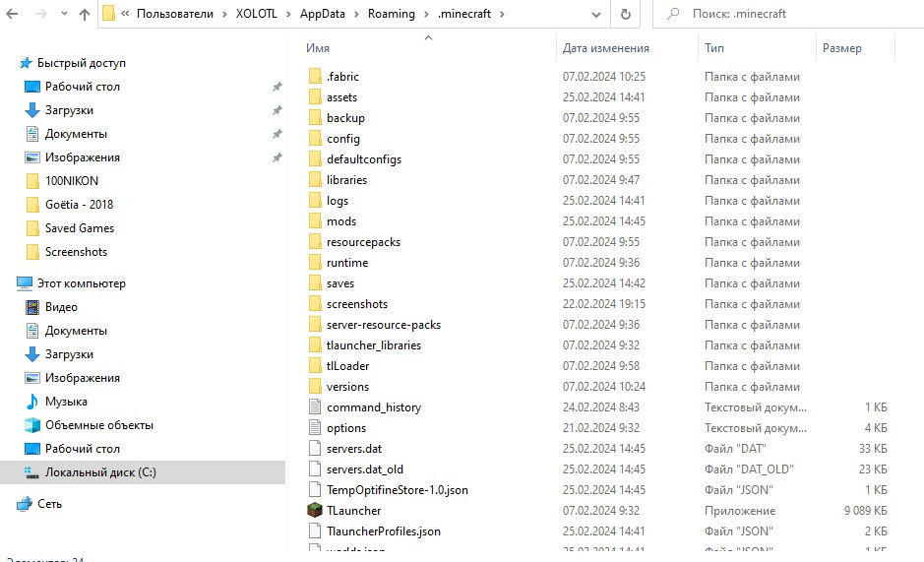Select the file name servers.dat_old
Image resolution: width=924 pixels, height=562 pixels.
tap(365, 469)
